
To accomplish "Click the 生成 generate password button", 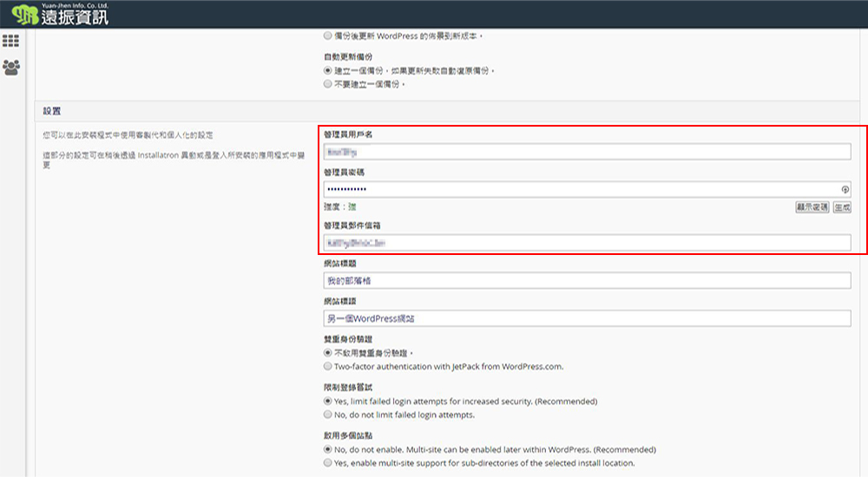I will pos(841,207).
